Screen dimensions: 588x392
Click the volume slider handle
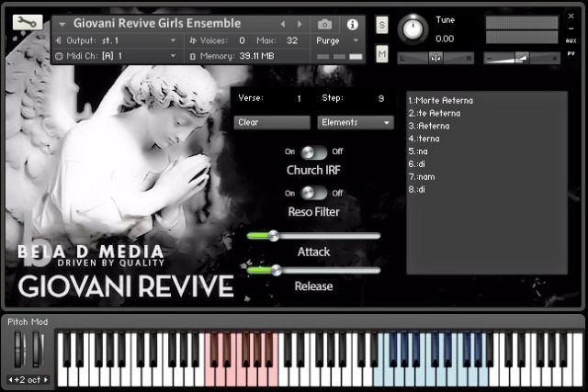[x=522, y=58]
